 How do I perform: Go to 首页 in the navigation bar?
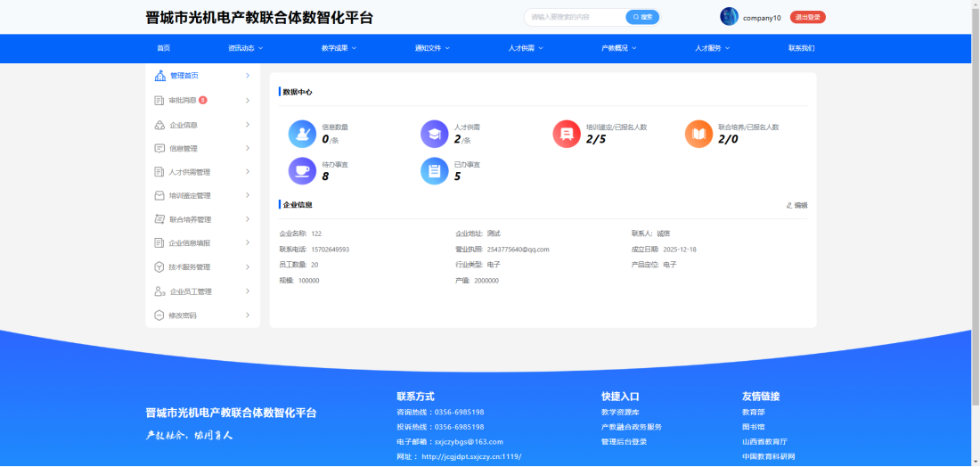[x=163, y=48]
